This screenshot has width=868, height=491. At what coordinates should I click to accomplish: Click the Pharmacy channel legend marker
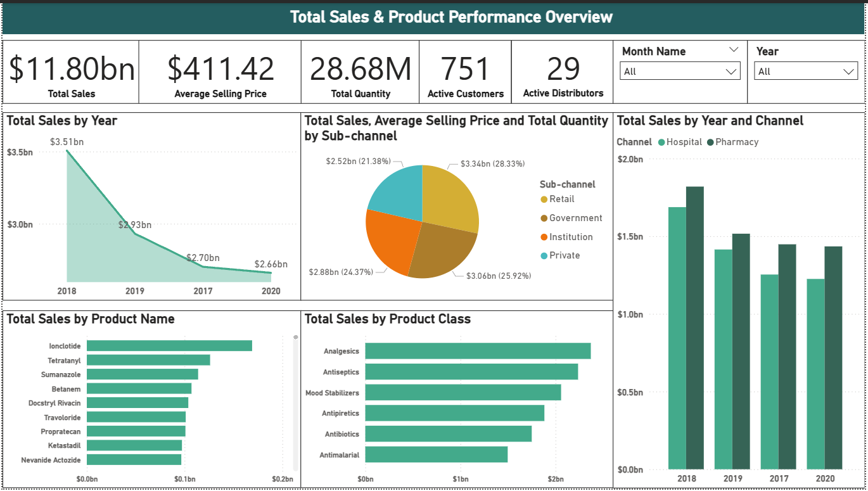tap(710, 143)
